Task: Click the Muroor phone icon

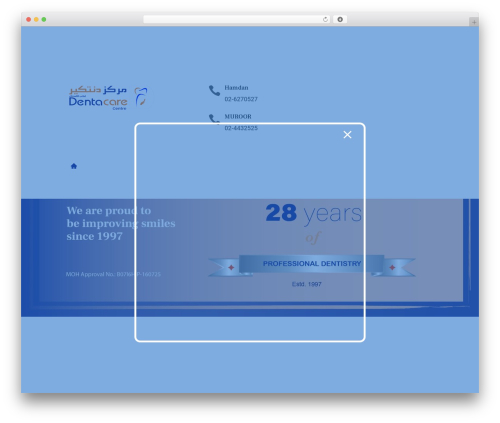Action: [x=214, y=119]
